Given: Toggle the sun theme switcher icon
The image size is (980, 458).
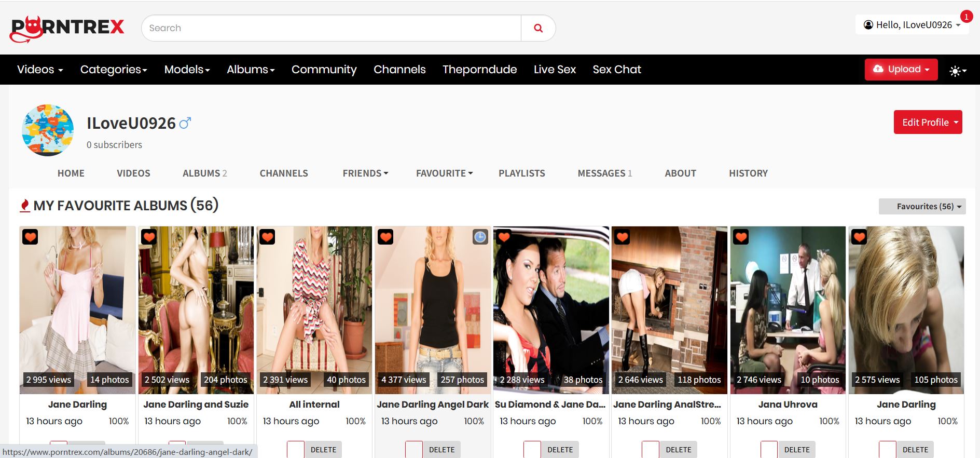Looking at the screenshot, I should pyautogui.click(x=957, y=71).
